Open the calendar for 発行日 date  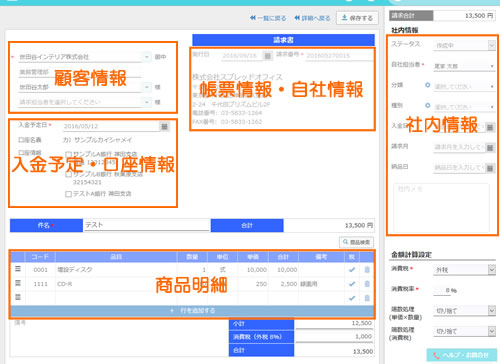coord(267,56)
